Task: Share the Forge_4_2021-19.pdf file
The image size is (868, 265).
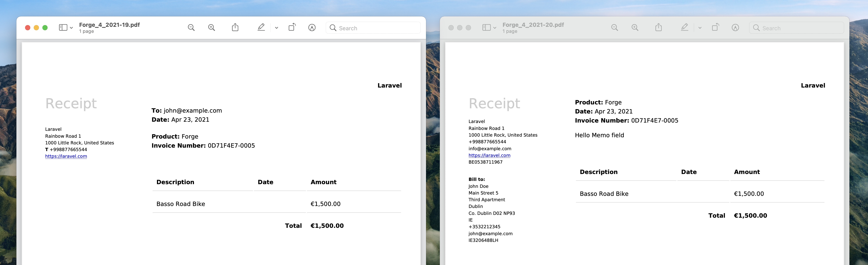Action: click(x=235, y=27)
